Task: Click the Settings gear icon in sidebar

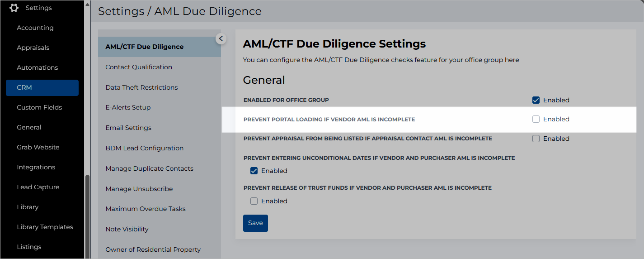Action: point(14,8)
